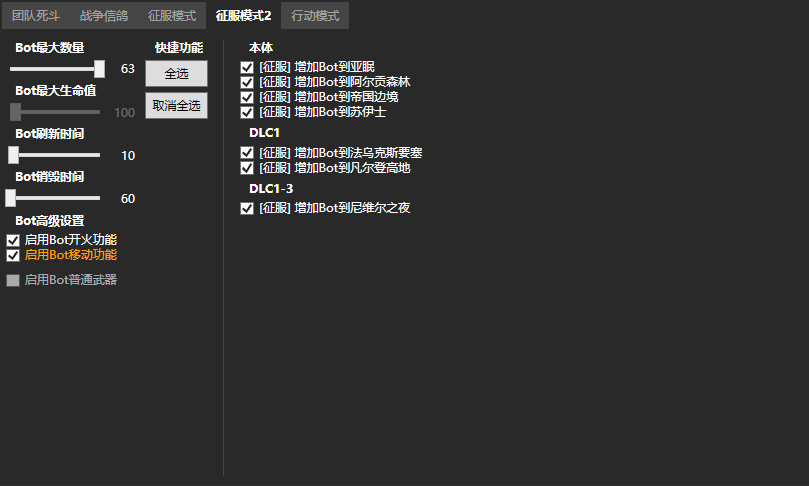Uncheck 增加Bot到亚眠
Viewport: 809px width, 486px height.
pos(247,67)
